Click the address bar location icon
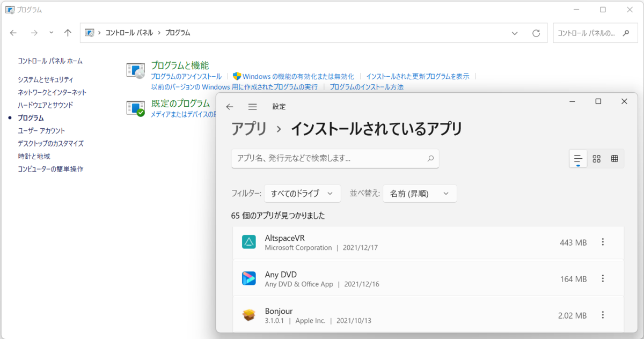Screen dimensions: 644x339 pyautogui.click(x=90, y=33)
